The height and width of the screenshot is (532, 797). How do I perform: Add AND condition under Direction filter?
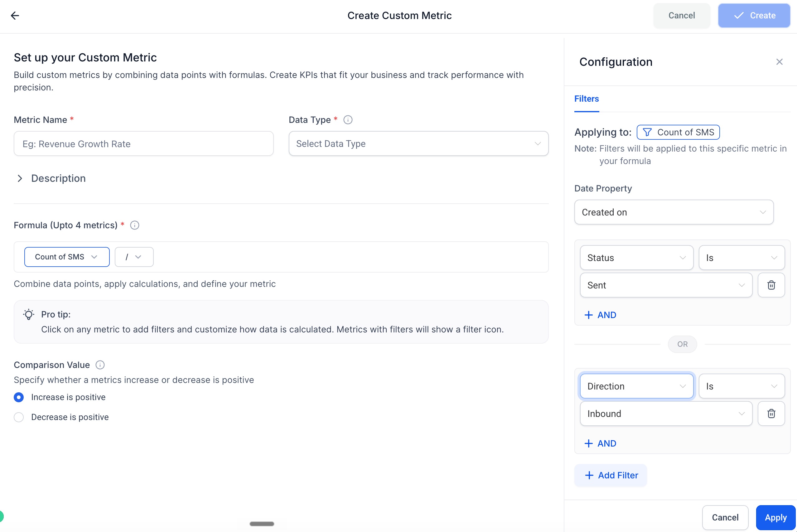600,444
